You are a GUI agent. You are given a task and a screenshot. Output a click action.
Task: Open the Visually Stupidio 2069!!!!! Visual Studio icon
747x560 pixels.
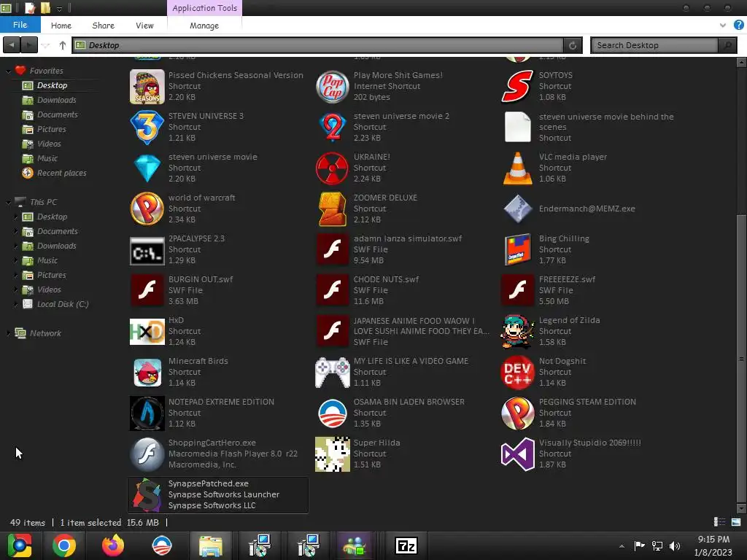point(517,454)
